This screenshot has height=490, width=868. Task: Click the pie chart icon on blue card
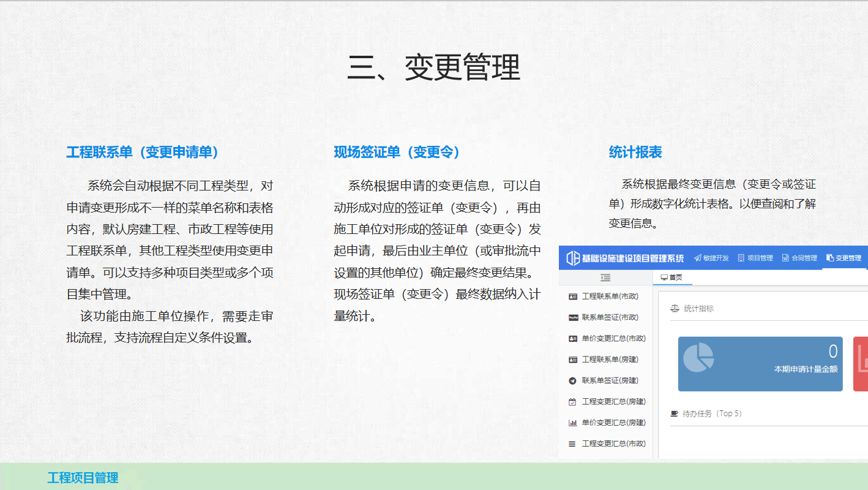coord(698,357)
